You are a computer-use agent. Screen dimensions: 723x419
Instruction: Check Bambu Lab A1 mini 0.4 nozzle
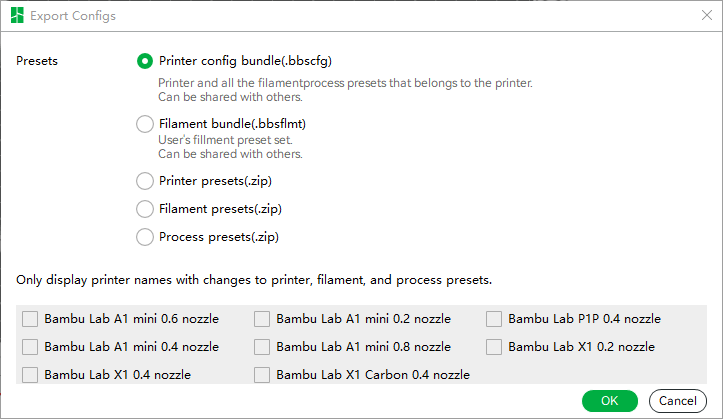[30, 347]
